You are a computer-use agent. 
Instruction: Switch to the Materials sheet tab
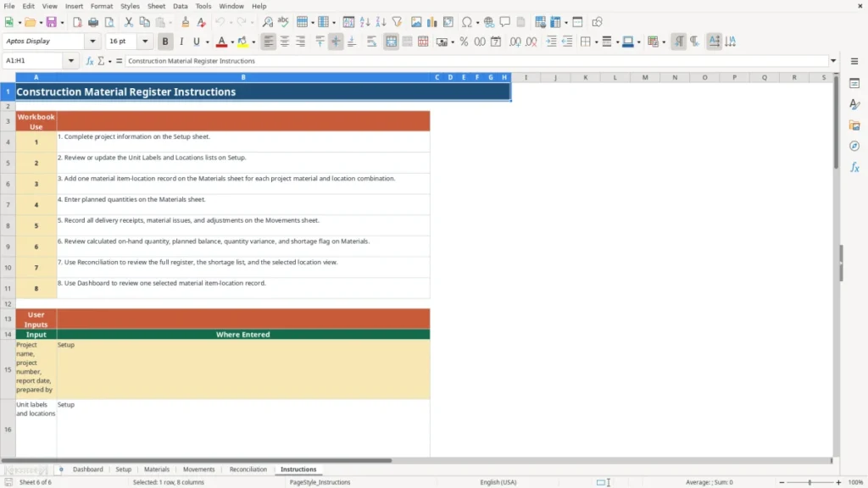(157, 469)
